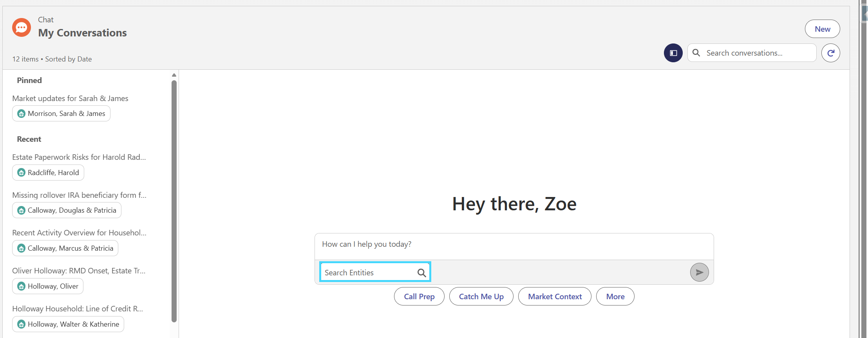Focus the Search conversations input field

752,53
